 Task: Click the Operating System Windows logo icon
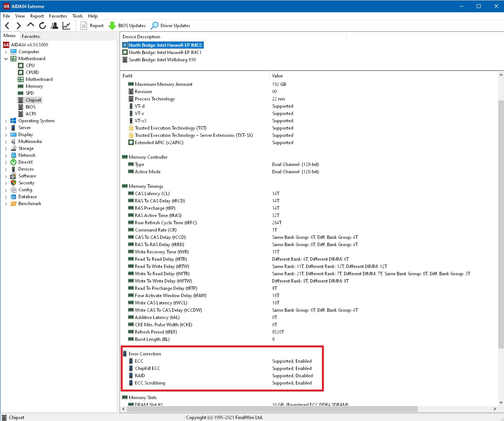13,121
